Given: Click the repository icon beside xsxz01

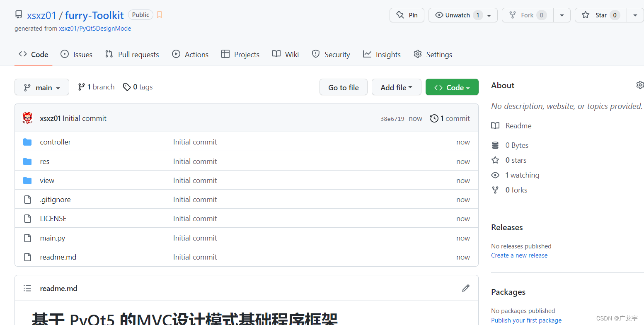Looking at the screenshot, I should pyautogui.click(x=19, y=15).
